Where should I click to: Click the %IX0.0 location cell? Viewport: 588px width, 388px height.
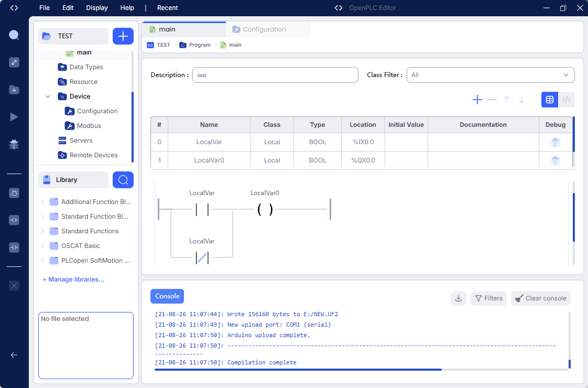[x=363, y=142]
